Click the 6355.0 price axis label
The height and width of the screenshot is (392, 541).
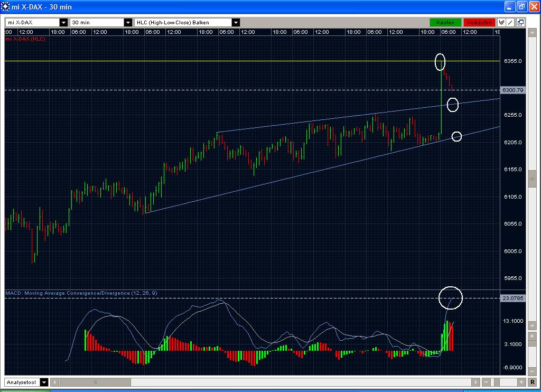coord(512,61)
